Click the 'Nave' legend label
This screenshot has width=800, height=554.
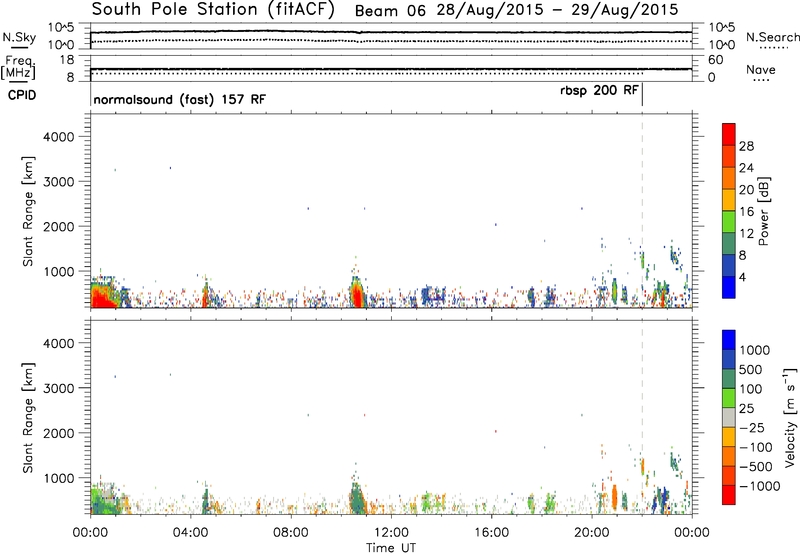point(761,69)
